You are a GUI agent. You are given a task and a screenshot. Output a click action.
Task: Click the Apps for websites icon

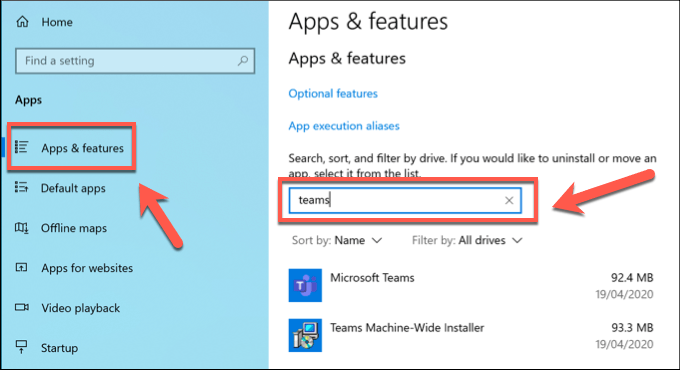pyautogui.click(x=21, y=267)
